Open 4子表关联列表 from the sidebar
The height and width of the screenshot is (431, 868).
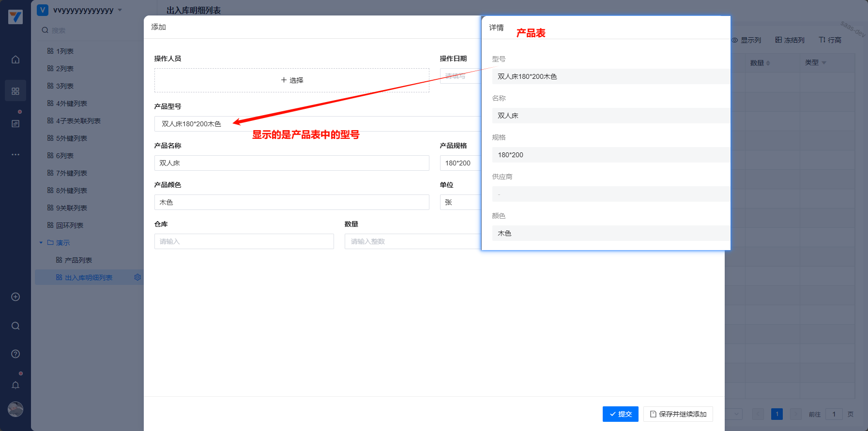[78, 121]
